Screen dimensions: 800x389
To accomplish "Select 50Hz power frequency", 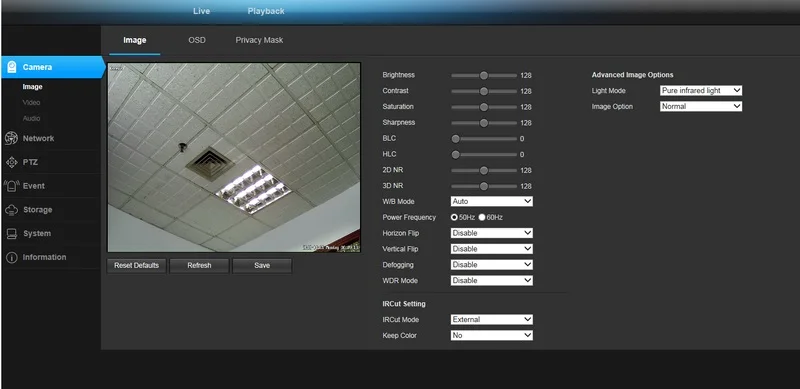I will (x=454, y=217).
